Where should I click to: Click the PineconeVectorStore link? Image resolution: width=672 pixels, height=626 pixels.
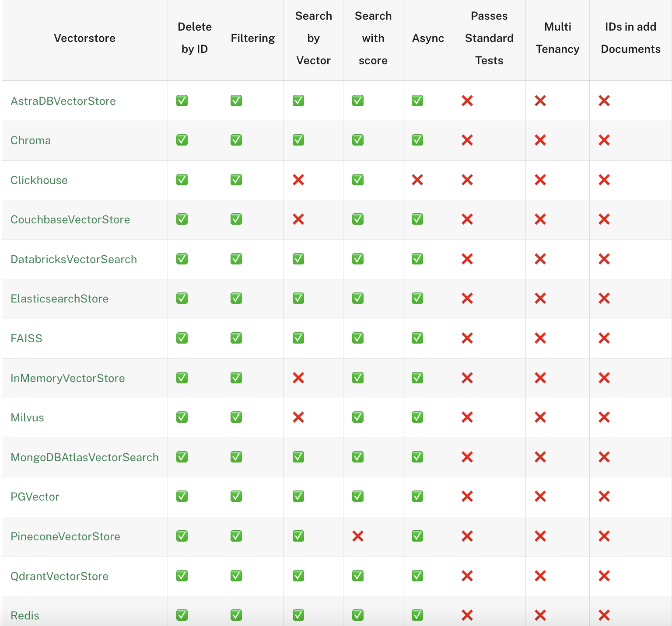(x=65, y=536)
